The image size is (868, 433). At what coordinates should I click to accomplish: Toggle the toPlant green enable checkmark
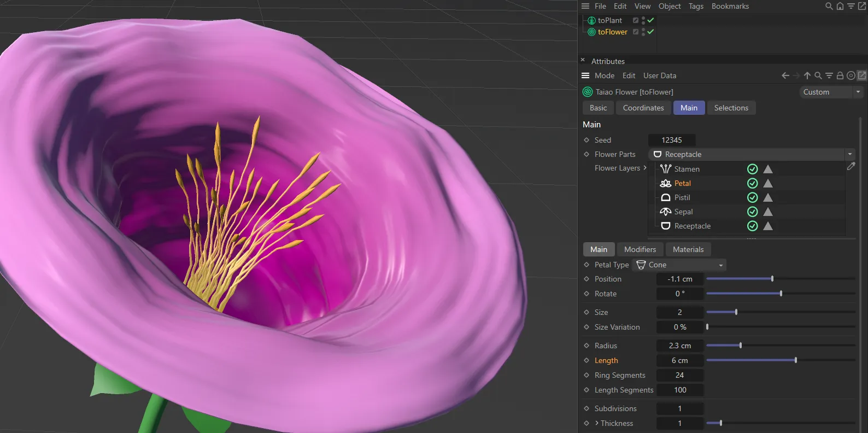pos(650,20)
